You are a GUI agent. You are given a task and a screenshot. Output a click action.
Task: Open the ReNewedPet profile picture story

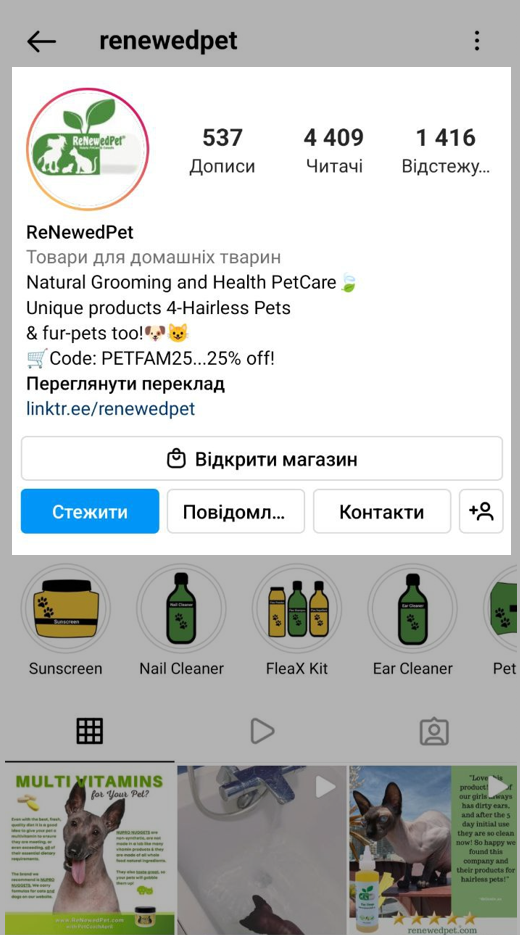(87, 148)
